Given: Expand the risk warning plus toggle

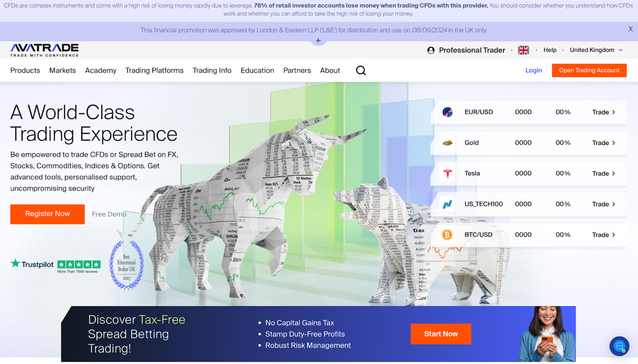Looking at the screenshot, I should 318,41.
